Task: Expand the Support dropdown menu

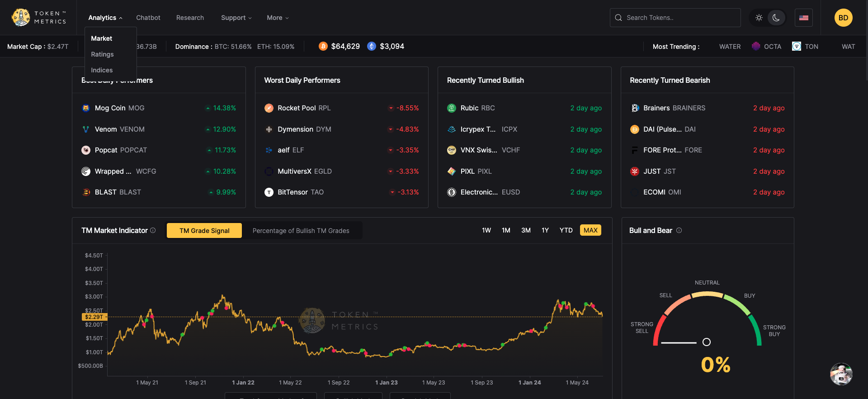Action: (x=236, y=18)
